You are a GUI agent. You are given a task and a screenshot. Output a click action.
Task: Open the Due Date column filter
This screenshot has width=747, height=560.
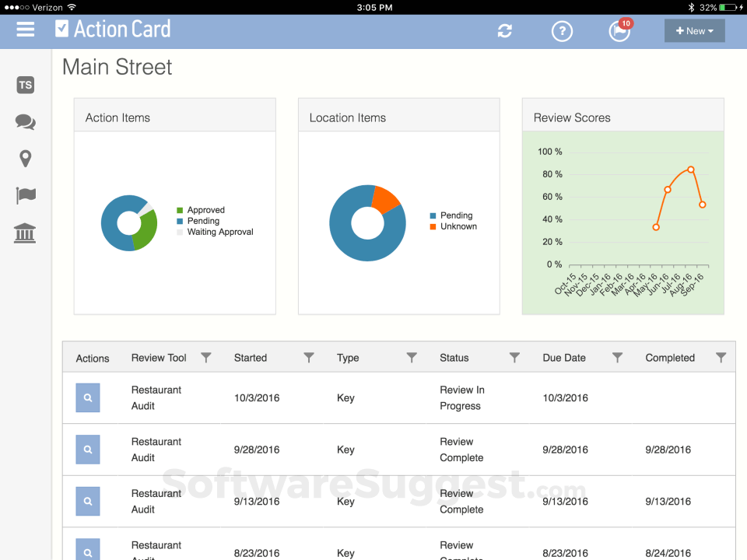click(617, 357)
